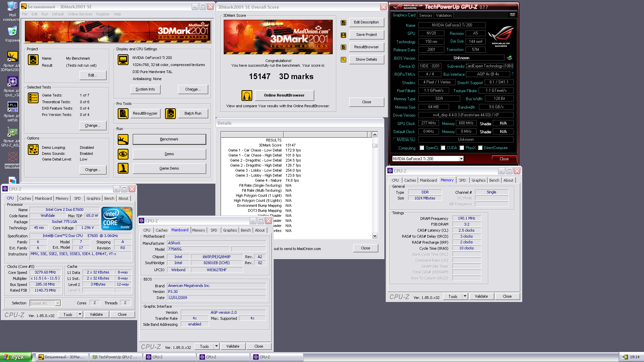The image size is (644, 362).
Task: Click the Benchmark run icon
Action: (123, 139)
